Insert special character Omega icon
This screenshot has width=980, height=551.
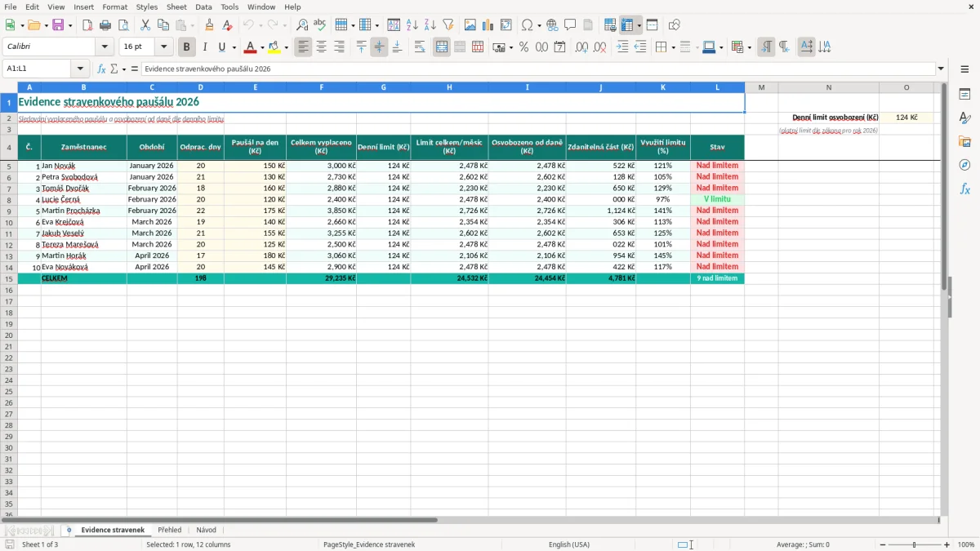pos(528,25)
